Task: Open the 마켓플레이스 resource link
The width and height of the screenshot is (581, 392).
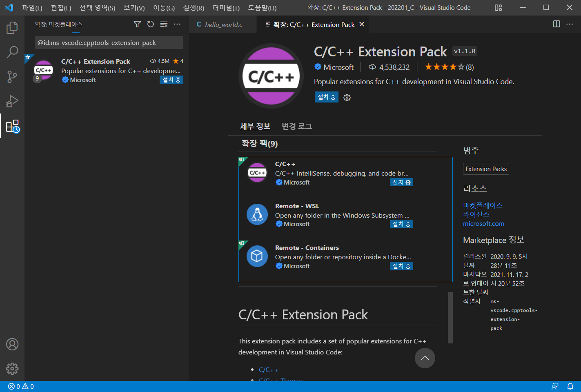Action: 483,205
